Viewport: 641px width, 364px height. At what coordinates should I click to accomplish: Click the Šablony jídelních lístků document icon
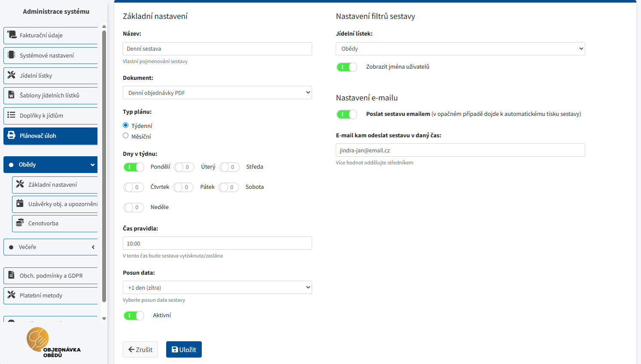pos(12,95)
